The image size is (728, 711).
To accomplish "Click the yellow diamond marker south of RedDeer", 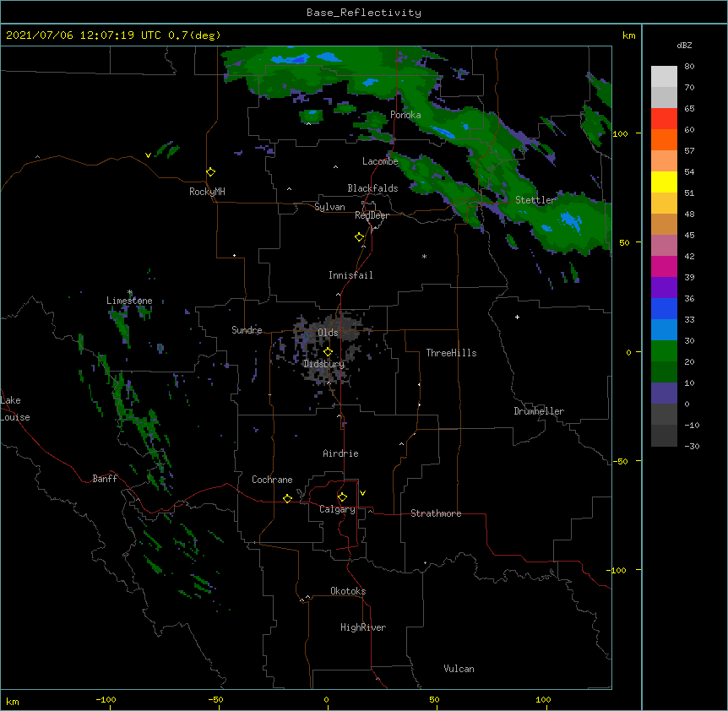I will (360, 237).
